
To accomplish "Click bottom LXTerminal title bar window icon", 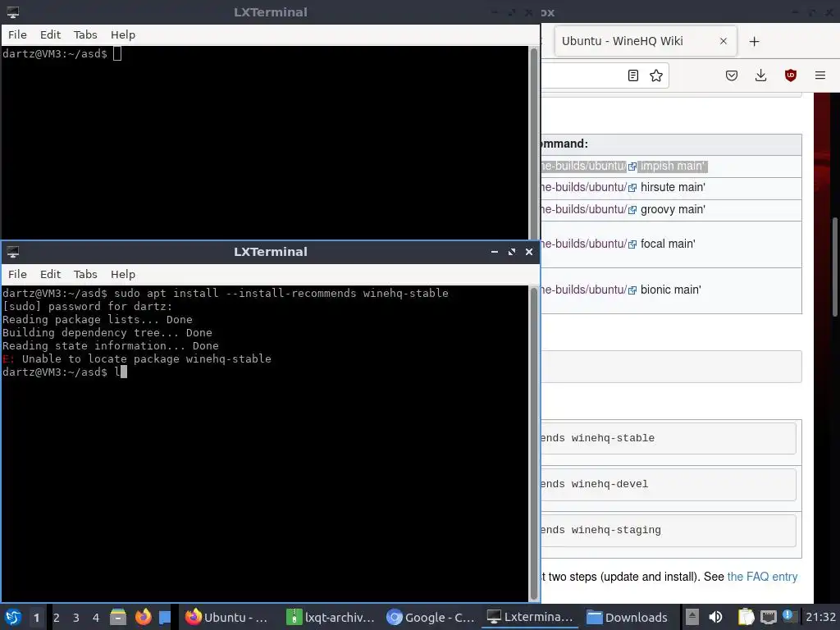I will [x=13, y=252].
